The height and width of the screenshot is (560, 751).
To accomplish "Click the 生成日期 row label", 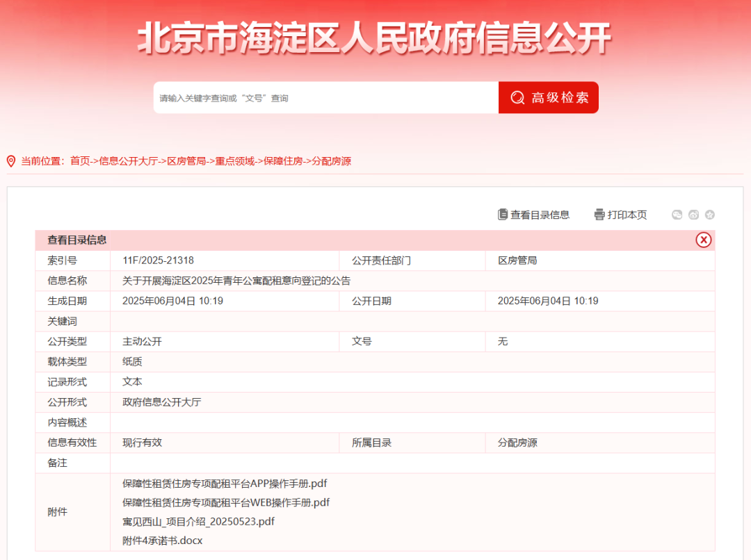I will pyautogui.click(x=67, y=301).
